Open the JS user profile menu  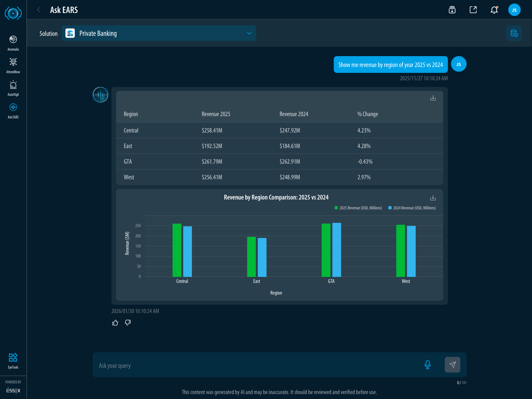pos(514,10)
